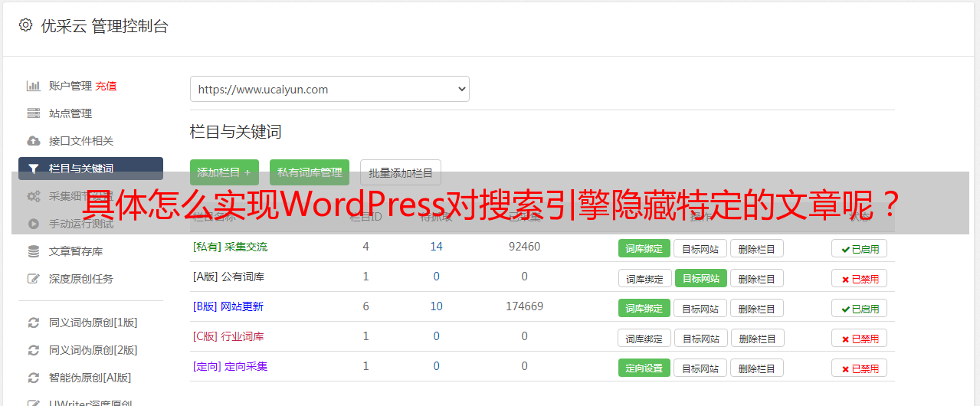Image resolution: width=980 pixels, height=406 pixels.
Task: Click 词库绑定 for 采集交流 row
Action: 644,248
